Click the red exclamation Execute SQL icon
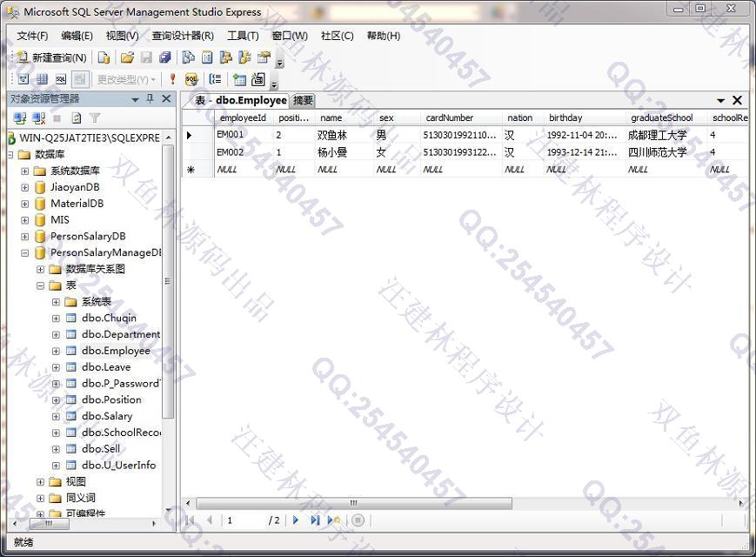Viewport: 756px width, 557px height. [172, 79]
